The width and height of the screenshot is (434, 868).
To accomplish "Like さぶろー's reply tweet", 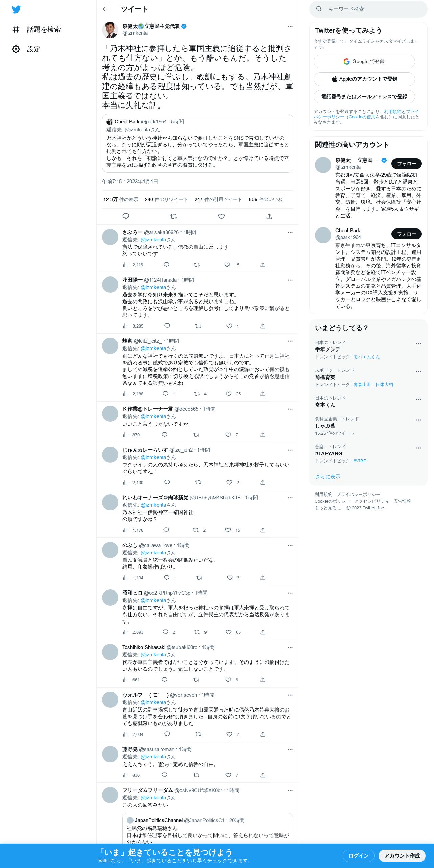I will click(227, 265).
